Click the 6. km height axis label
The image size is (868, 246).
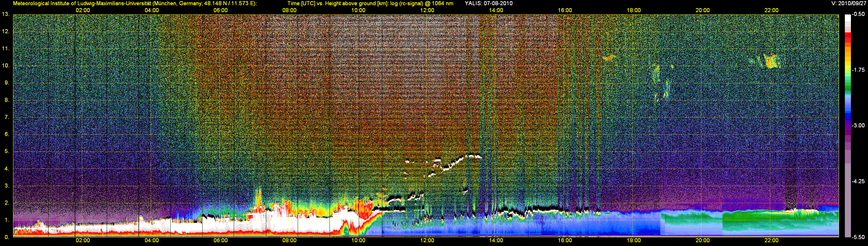click(x=7, y=134)
